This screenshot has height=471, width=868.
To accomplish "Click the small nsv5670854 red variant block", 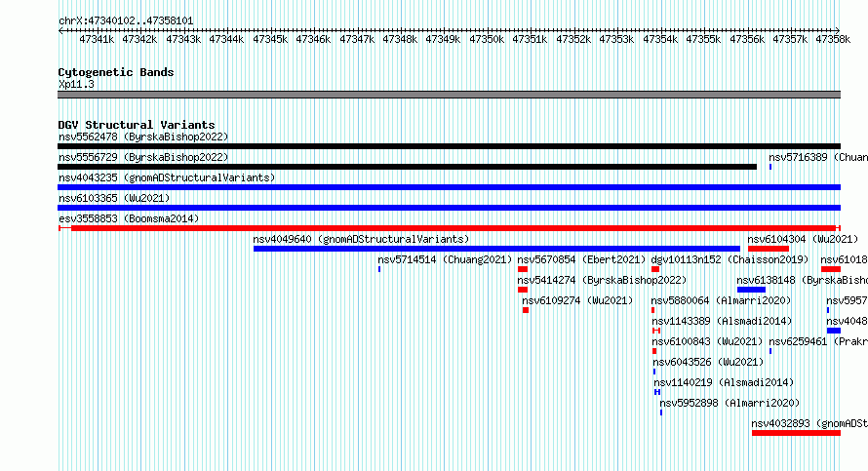I will 523,269.
